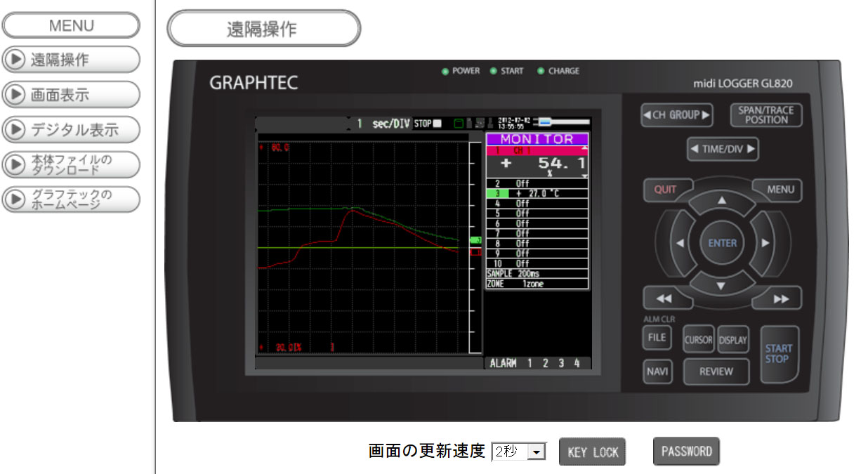Image resolution: width=868 pixels, height=474 pixels.
Task: Select the CH 1 row in monitor list
Action: tap(537, 151)
